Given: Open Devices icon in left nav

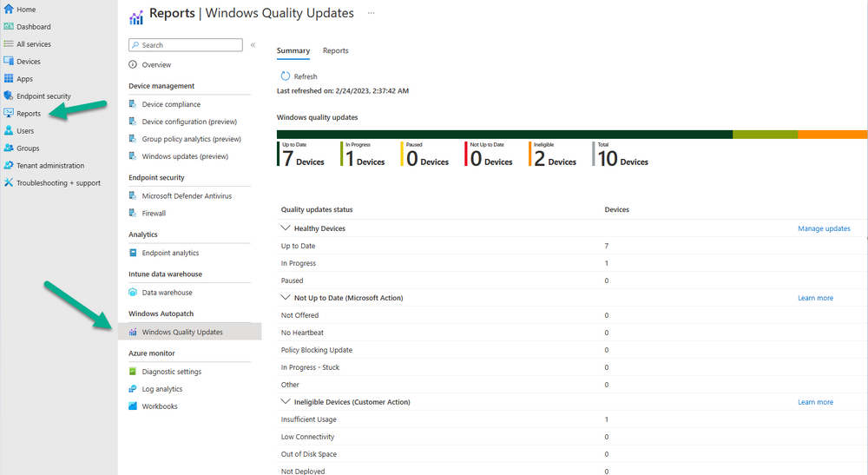Looking at the screenshot, I should point(9,61).
